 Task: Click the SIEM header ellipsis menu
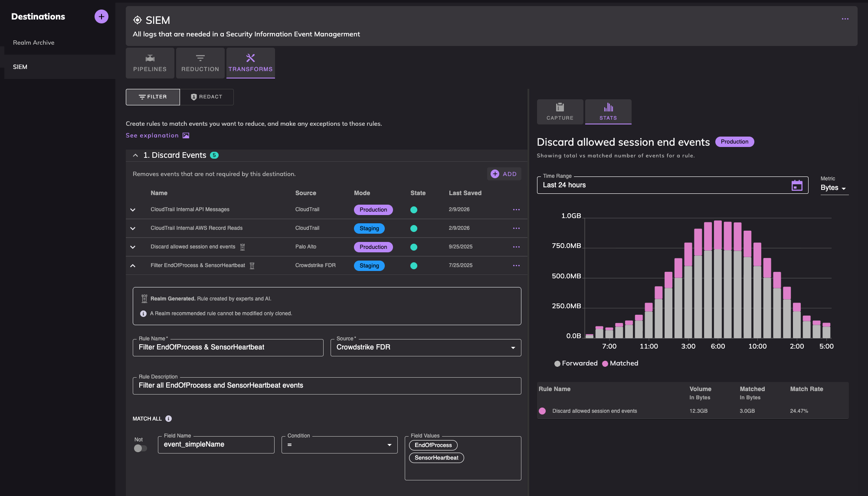(845, 19)
